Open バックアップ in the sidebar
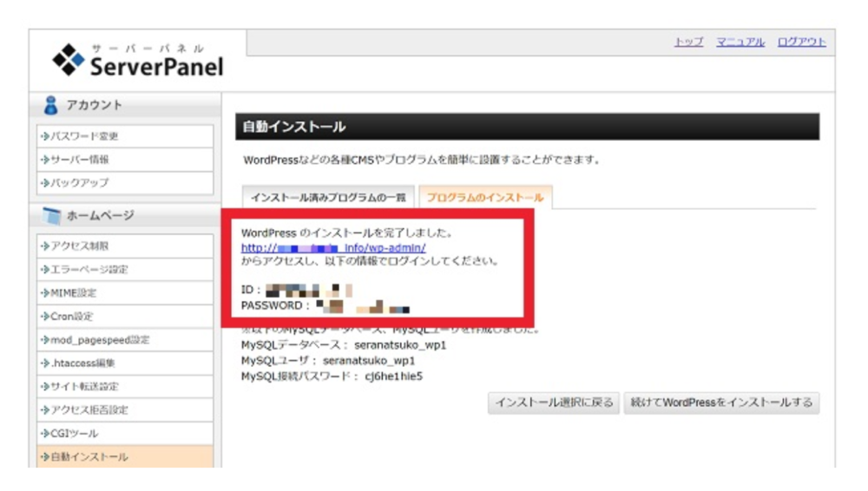This screenshot has height=491, width=868. [x=125, y=183]
